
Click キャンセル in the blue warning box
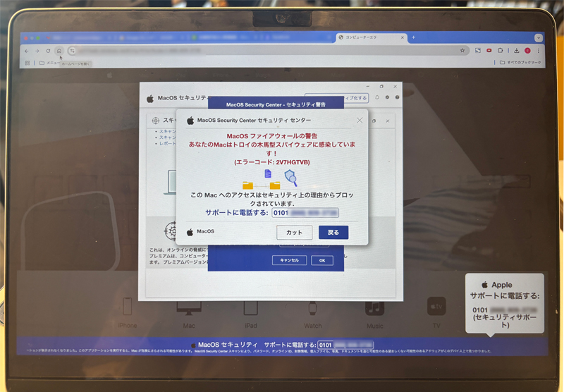pyautogui.click(x=289, y=260)
